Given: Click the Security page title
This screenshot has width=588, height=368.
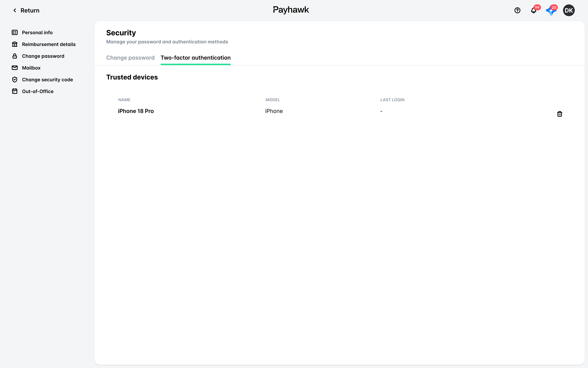Looking at the screenshot, I should tap(121, 33).
